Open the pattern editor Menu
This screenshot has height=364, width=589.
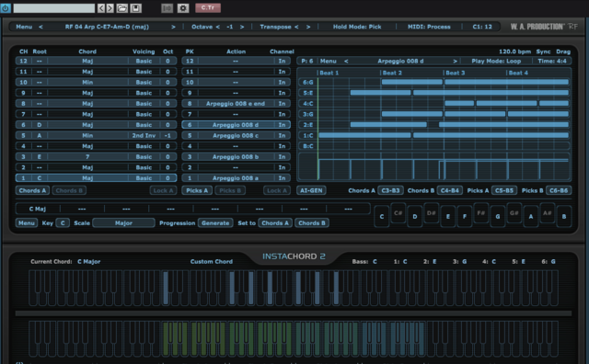point(328,61)
